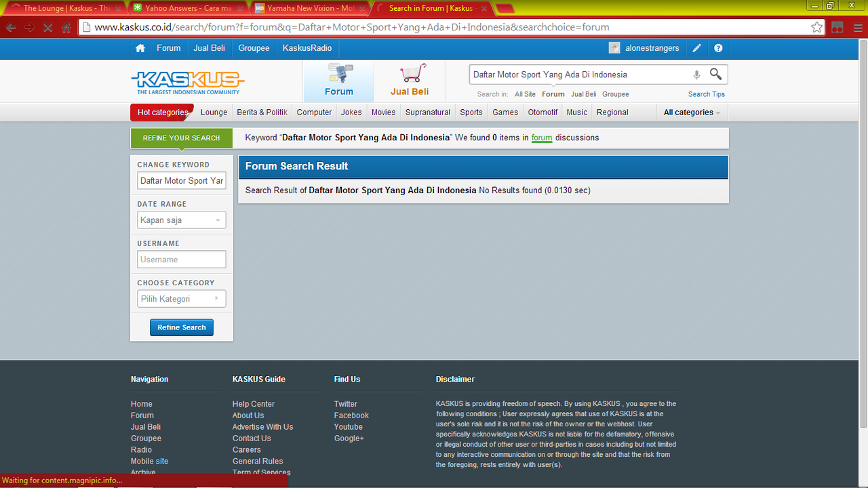Bookmark page with the star icon
The image size is (868, 488).
pos(816,27)
